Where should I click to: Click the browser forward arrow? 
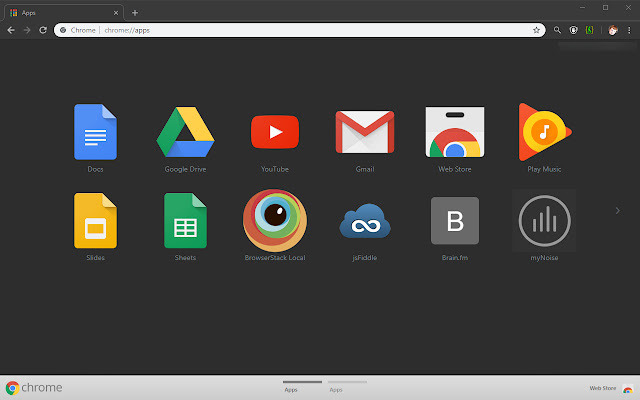pyautogui.click(x=27, y=30)
